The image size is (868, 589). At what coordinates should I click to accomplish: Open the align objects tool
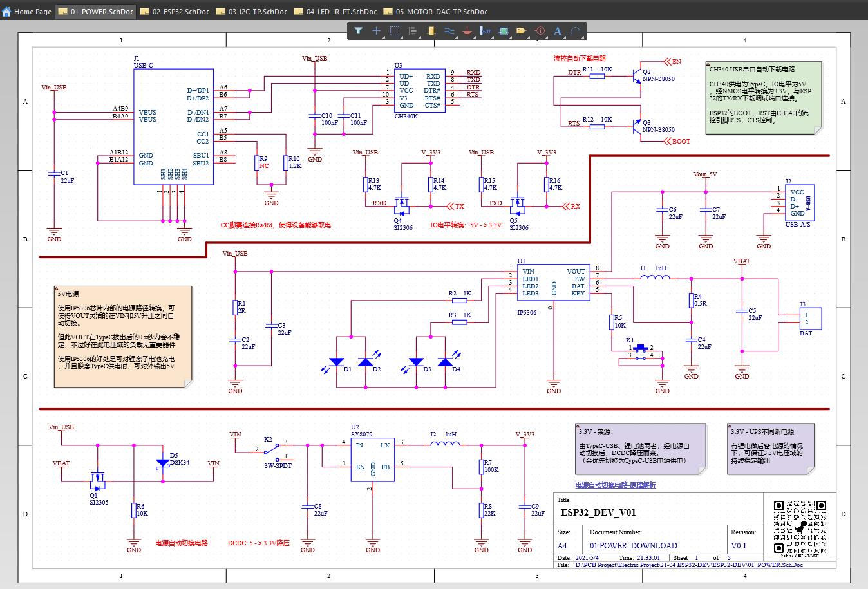(x=413, y=30)
